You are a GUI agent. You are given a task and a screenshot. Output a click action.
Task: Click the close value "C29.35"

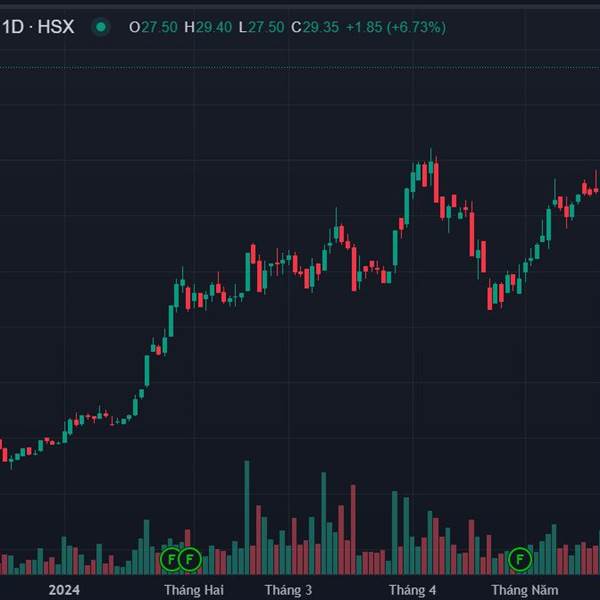point(315,28)
